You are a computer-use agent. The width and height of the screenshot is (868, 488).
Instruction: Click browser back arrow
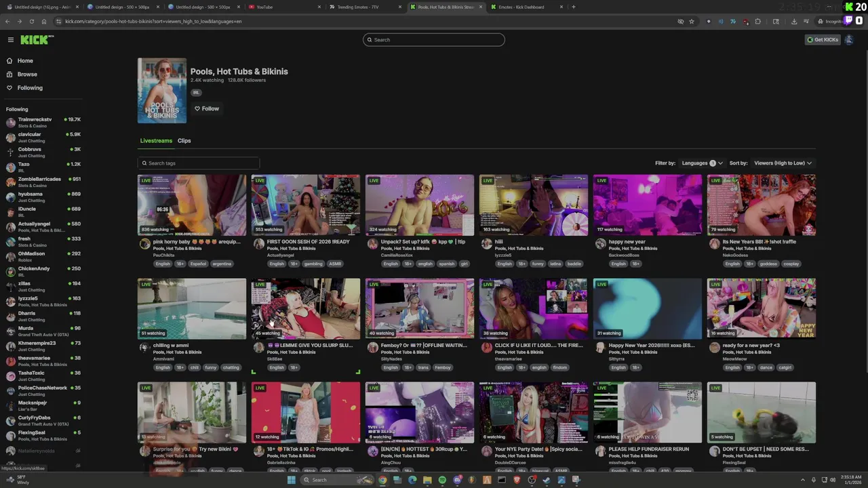tap(7, 21)
